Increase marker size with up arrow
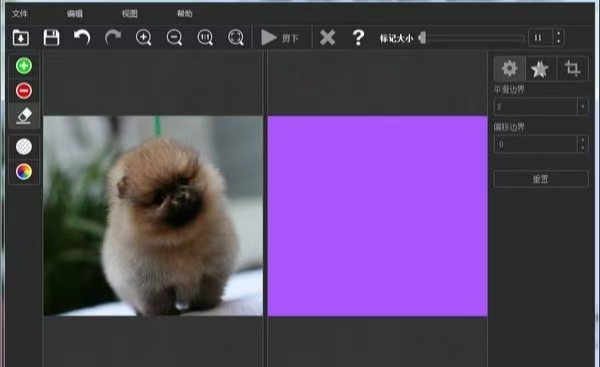Image resolution: width=600 pixels, height=367 pixels. [559, 33]
